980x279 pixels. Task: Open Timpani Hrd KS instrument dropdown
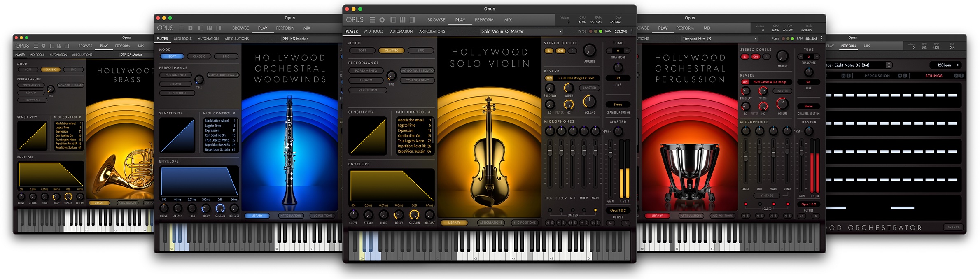click(x=719, y=39)
